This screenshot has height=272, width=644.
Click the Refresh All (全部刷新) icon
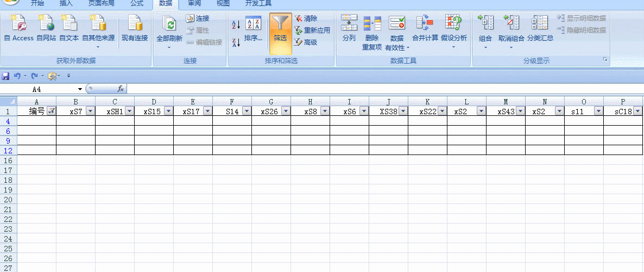click(x=169, y=24)
